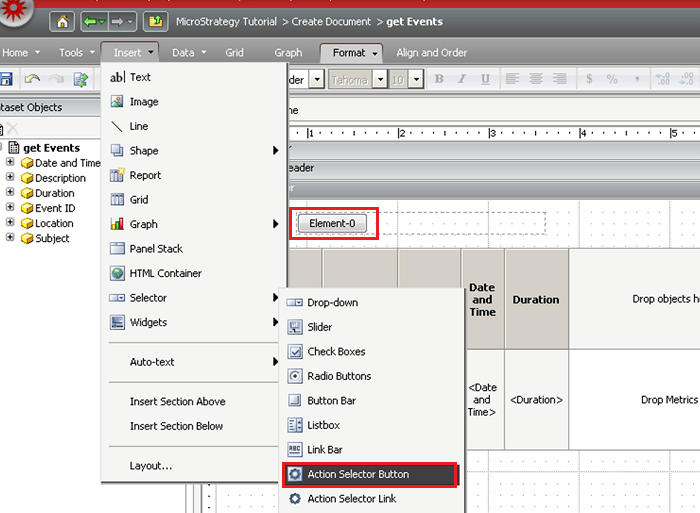Choose the Link Bar selector type
The image size is (700, 513).
coord(372,450)
